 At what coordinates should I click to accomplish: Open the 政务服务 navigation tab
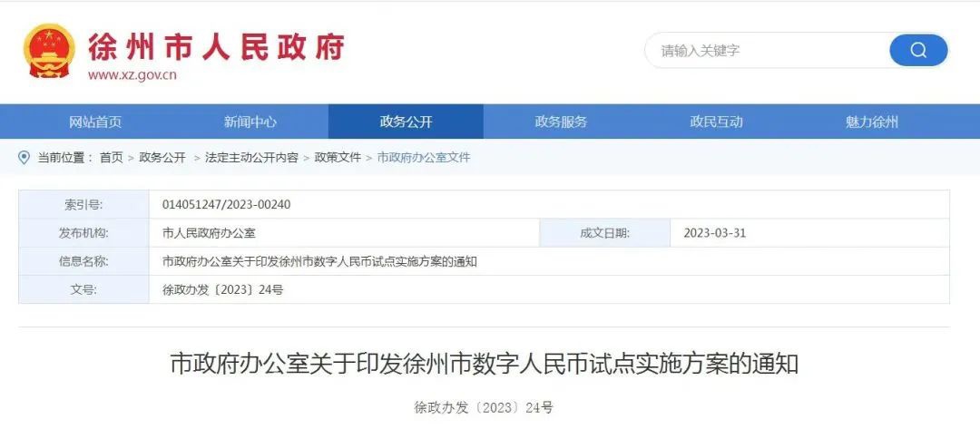[561, 122]
